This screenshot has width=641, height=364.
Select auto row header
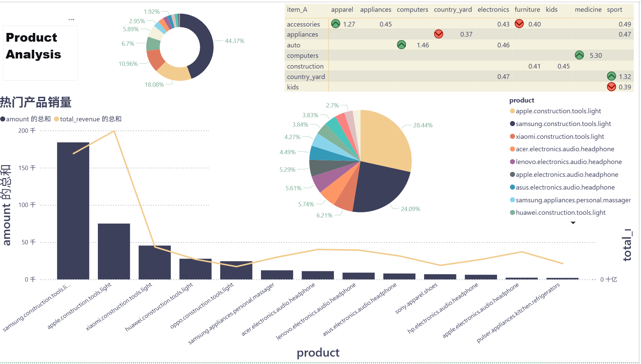pyautogui.click(x=294, y=45)
